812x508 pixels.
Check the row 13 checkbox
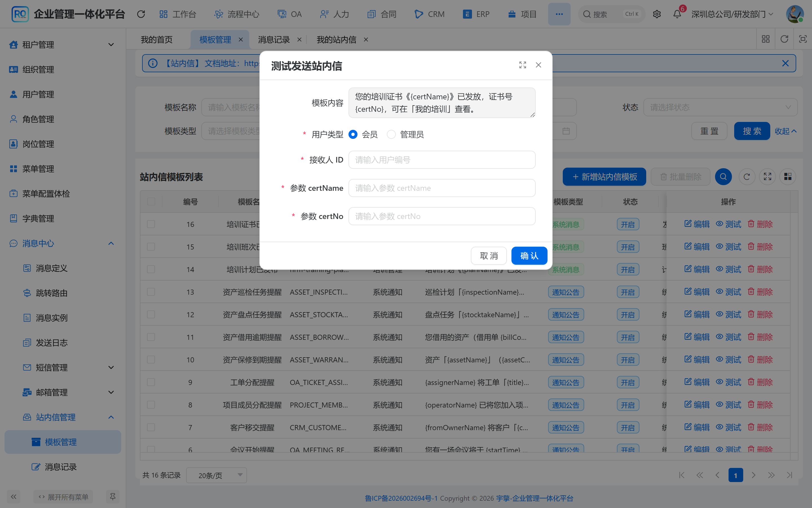151,292
